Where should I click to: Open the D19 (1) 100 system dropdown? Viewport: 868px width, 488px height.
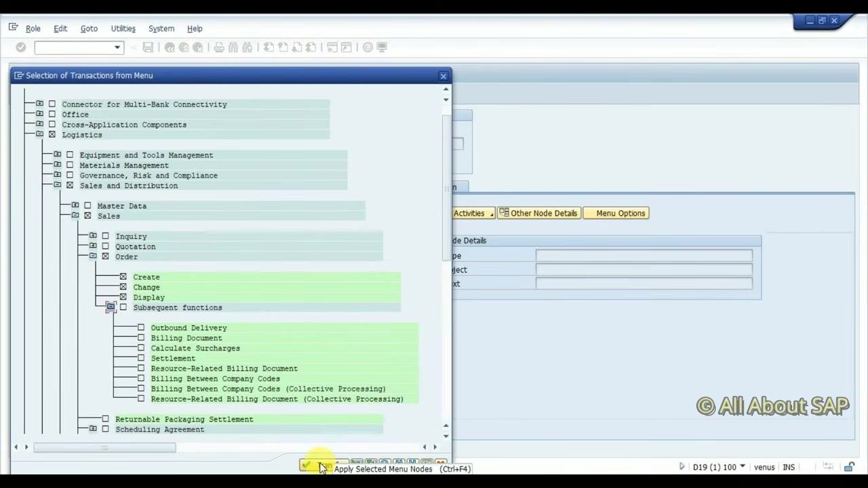(x=743, y=467)
